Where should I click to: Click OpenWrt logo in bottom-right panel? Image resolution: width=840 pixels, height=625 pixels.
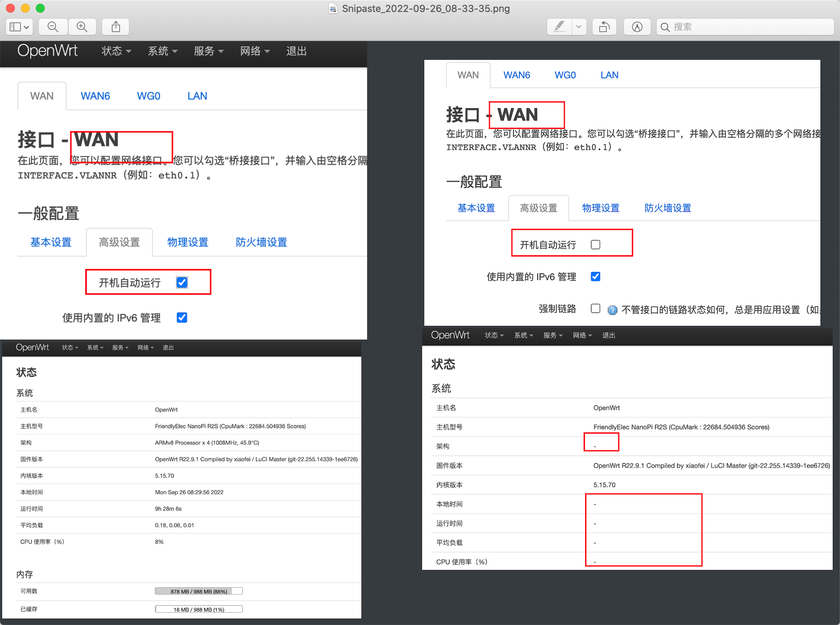coord(450,335)
